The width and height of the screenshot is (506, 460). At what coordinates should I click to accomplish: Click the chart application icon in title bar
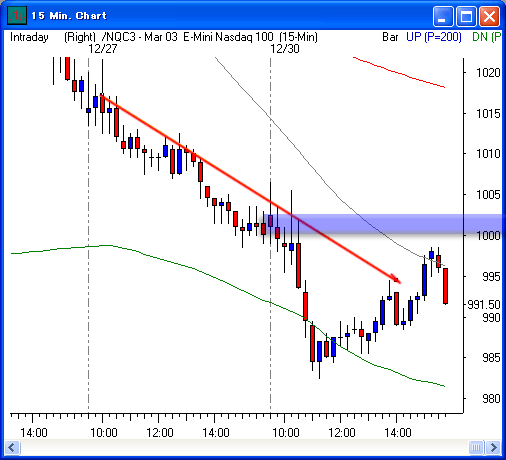[17, 15]
